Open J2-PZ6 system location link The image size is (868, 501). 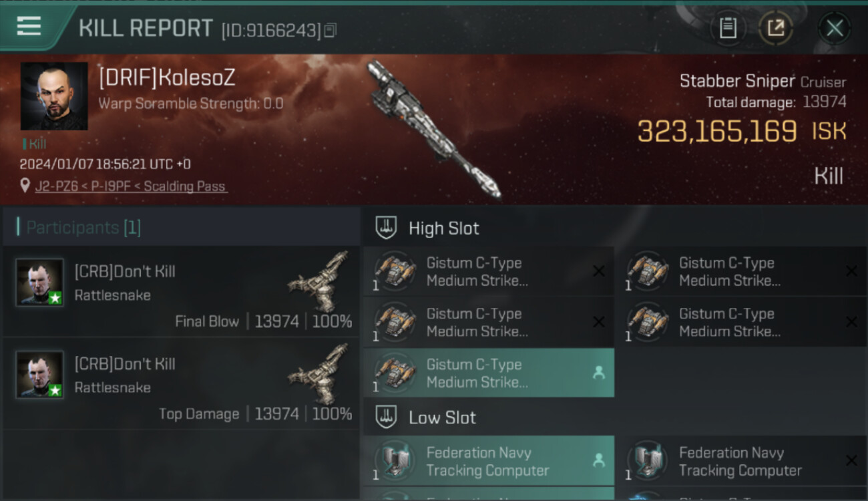(58, 186)
